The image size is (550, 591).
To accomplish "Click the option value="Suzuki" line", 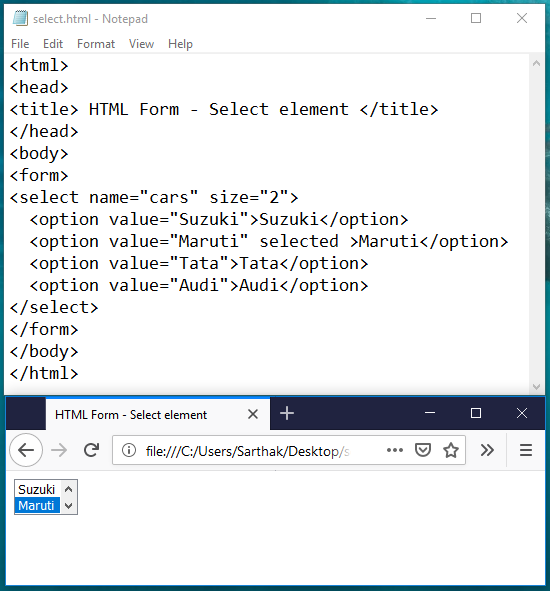I will [219, 219].
